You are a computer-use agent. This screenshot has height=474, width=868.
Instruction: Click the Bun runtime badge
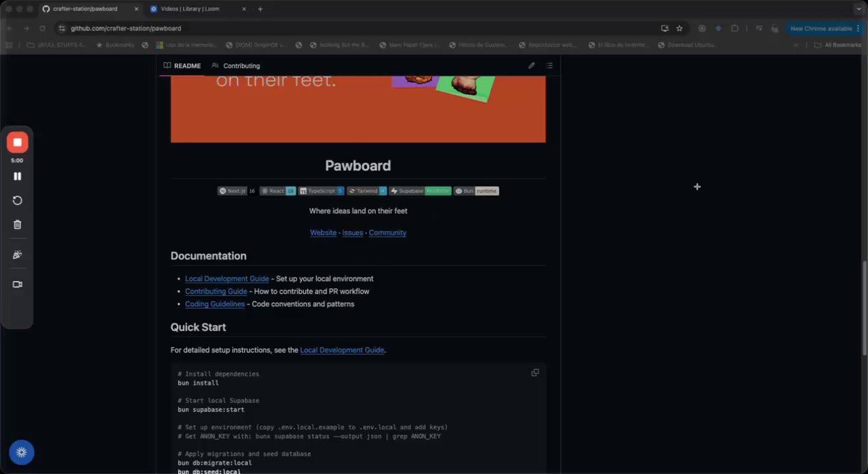tap(476, 191)
